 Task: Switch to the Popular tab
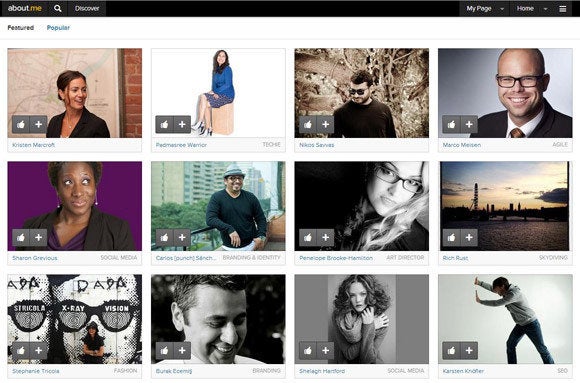58,28
